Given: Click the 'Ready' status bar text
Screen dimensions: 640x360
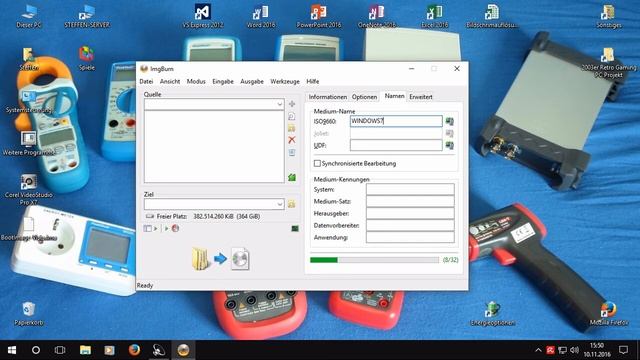Looking at the screenshot, I should [145, 285].
